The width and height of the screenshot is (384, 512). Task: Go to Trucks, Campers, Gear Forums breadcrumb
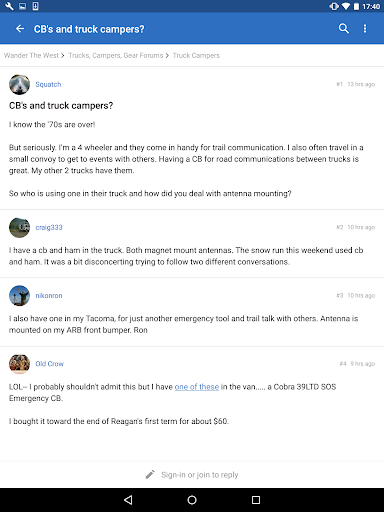[116, 55]
